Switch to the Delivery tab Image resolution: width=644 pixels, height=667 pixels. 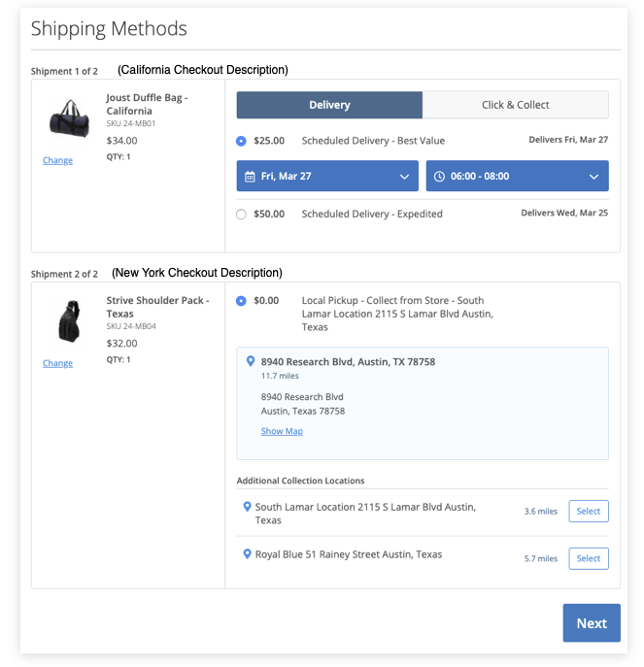(x=329, y=105)
